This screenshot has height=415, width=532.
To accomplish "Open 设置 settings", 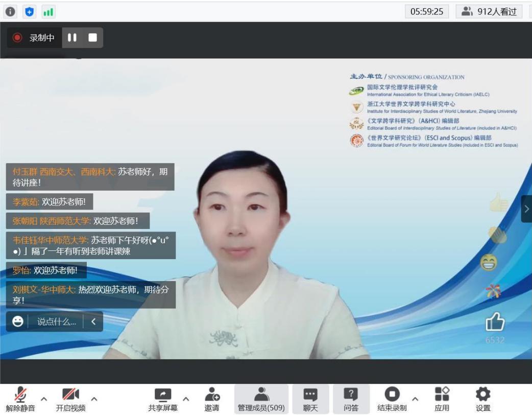I will tap(483, 399).
